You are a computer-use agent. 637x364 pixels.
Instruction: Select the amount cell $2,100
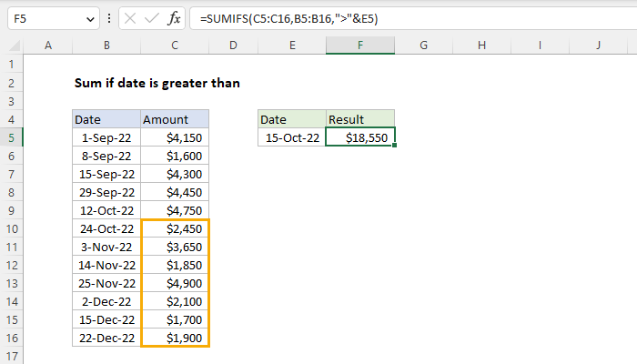175,301
